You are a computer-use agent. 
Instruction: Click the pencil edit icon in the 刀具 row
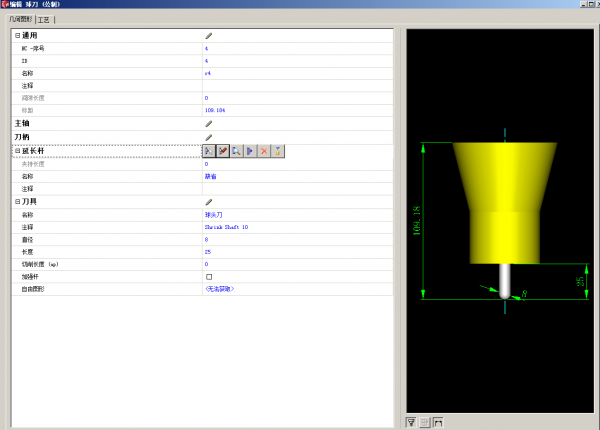tap(209, 202)
